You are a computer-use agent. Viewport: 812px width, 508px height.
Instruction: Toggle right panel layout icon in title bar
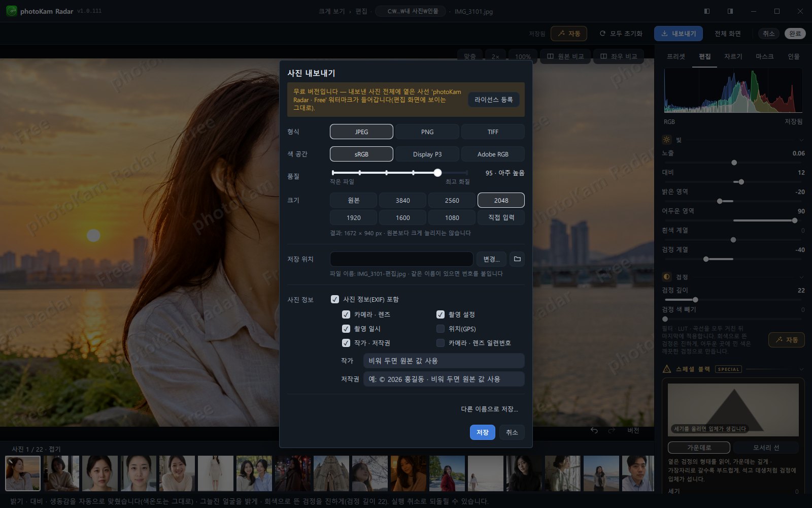pos(730,11)
